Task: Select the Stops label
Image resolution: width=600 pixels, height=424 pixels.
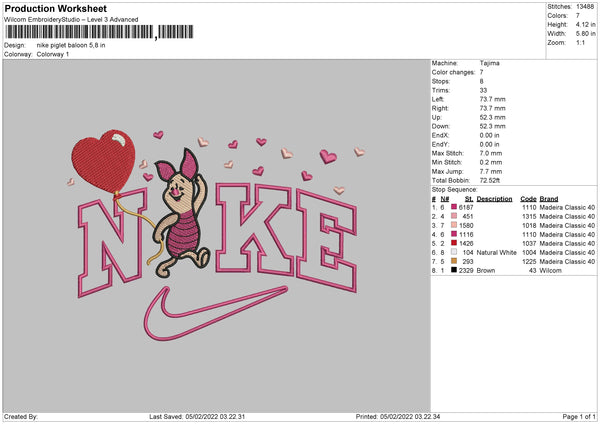Action: tap(441, 81)
